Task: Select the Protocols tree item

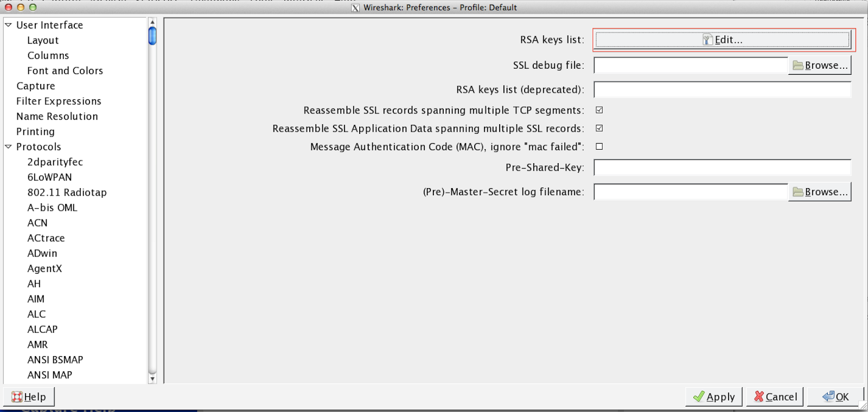Action: coord(39,146)
